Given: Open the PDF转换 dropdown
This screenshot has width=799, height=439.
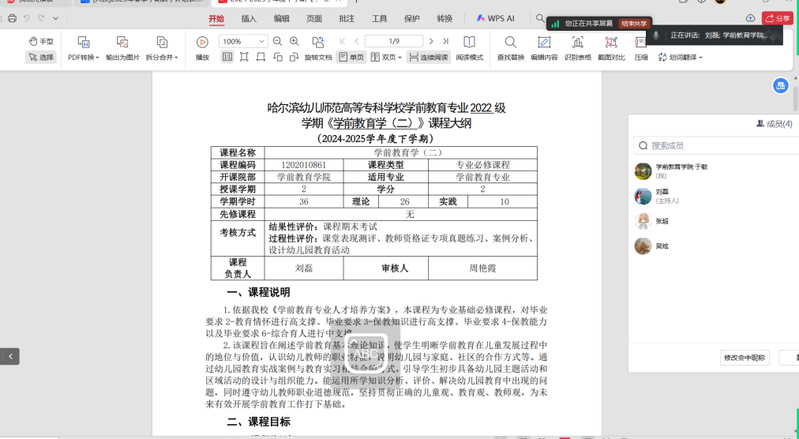Looking at the screenshot, I should [x=84, y=48].
